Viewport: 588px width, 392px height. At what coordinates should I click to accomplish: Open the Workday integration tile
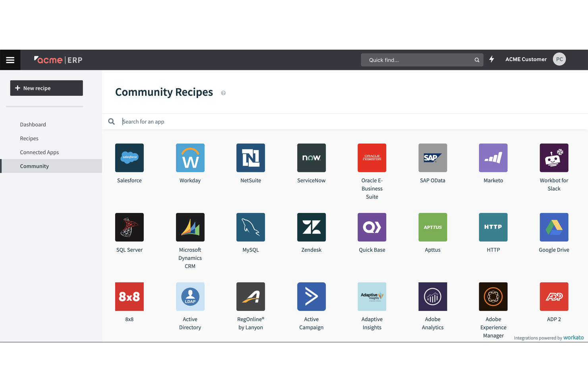click(190, 158)
